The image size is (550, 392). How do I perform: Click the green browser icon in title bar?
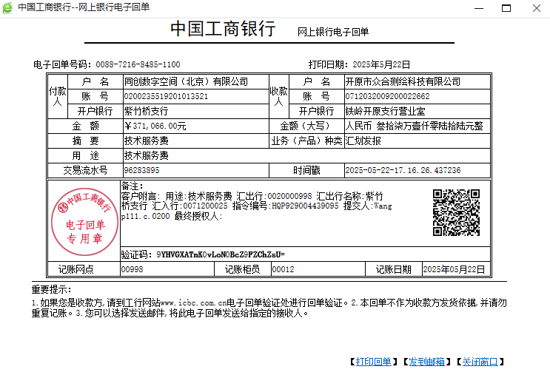pyautogui.click(x=7, y=7)
